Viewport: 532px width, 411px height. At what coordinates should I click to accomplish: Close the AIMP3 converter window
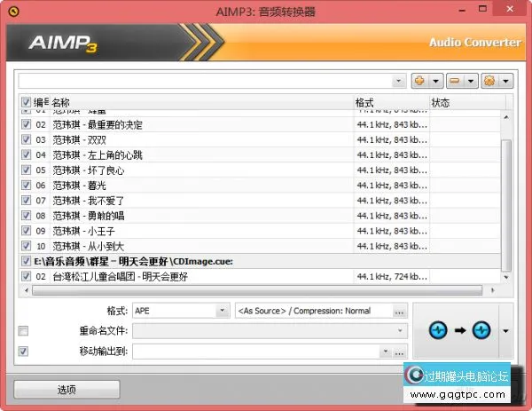click(x=510, y=9)
